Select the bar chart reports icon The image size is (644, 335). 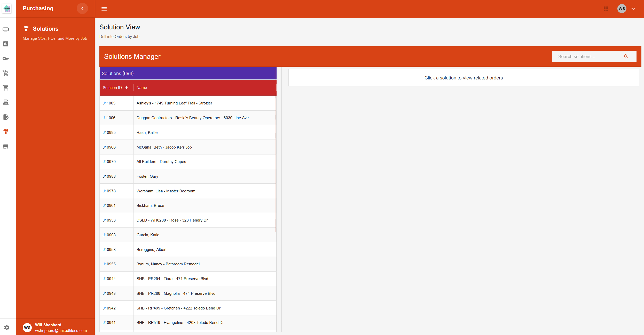6,44
